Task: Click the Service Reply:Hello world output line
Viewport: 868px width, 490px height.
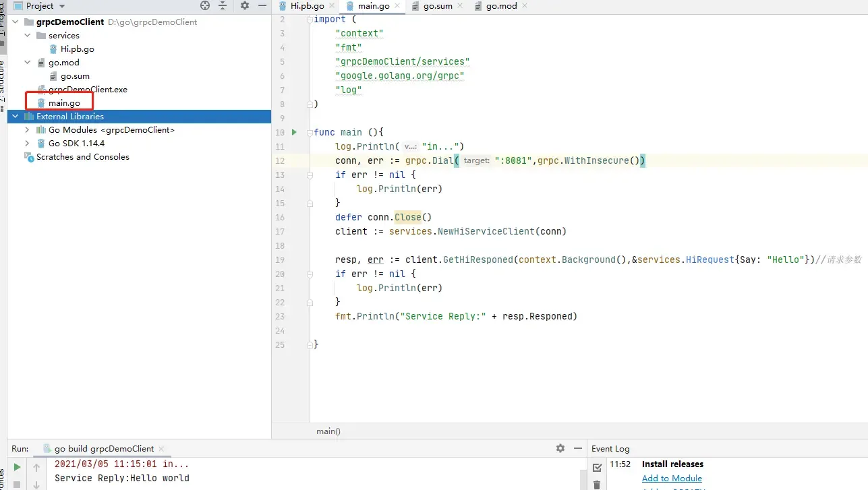Action: tap(121, 478)
